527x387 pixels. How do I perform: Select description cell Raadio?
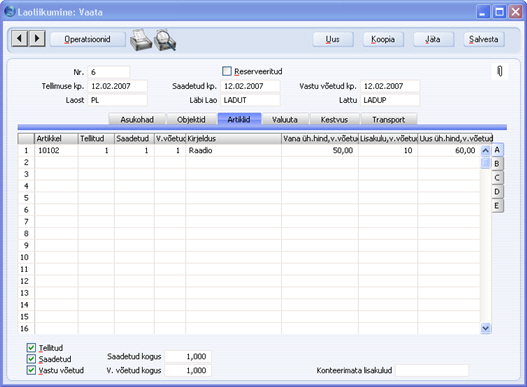[233, 150]
